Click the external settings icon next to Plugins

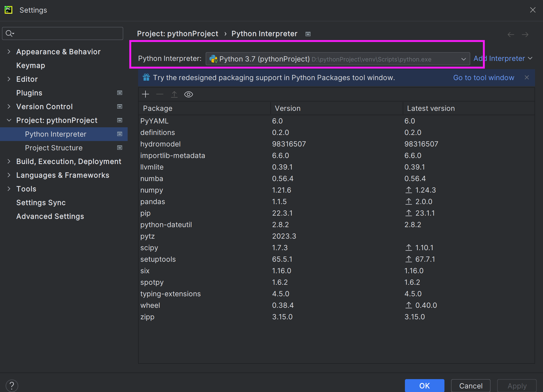point(120,93)
